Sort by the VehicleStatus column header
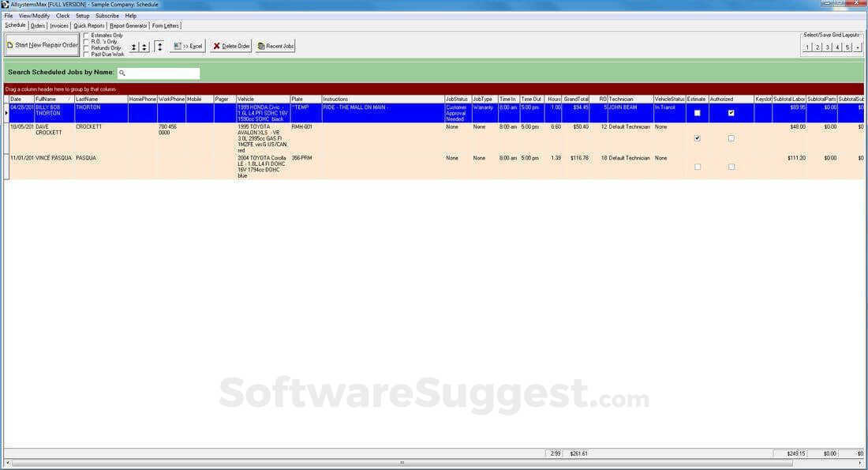The height and width of the screenshot is (470, 868). coord(670,100)
